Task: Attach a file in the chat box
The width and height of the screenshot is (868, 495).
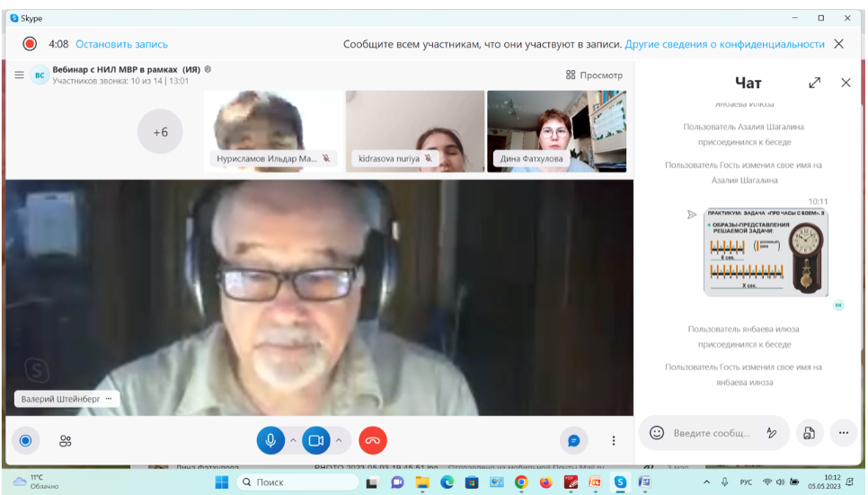Action: pos(809,433)
